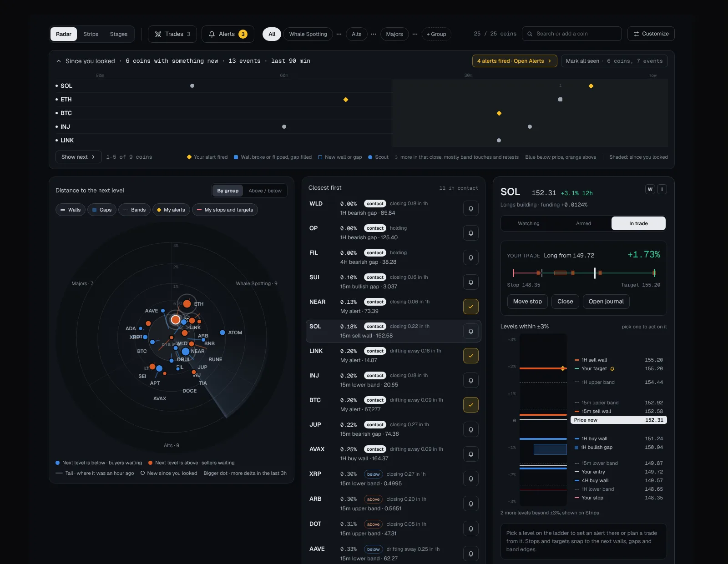Click the bell icon for WLD row
This screenshot has width=728, height=564.
(x=471, y=208)
